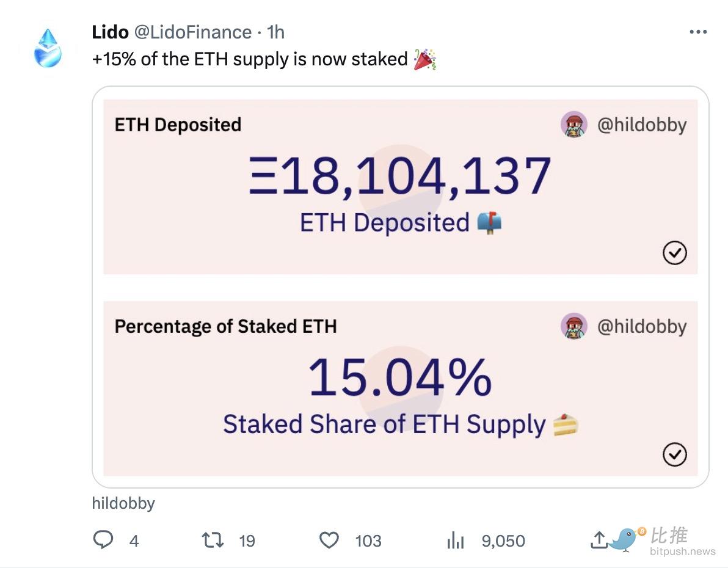Click checkmark circle in ETH Deposited card

(674, 253)
